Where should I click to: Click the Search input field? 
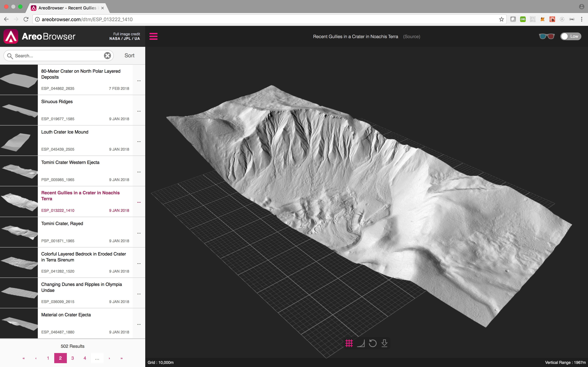(58, 56)
